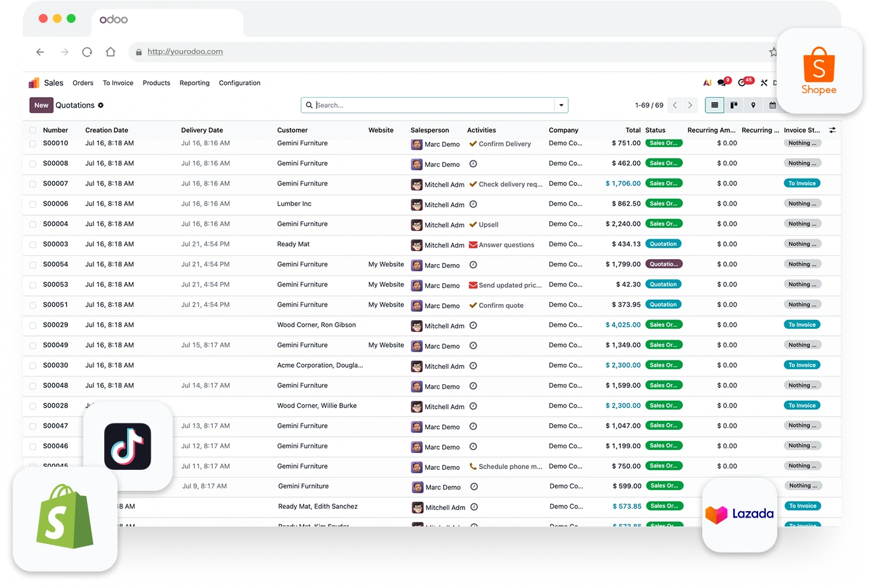Open the AI assistant icon

click(x=707, y=83)
